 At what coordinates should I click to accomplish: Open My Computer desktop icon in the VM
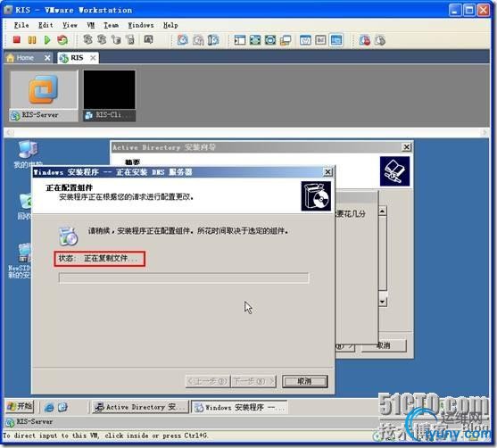[28, 154]
